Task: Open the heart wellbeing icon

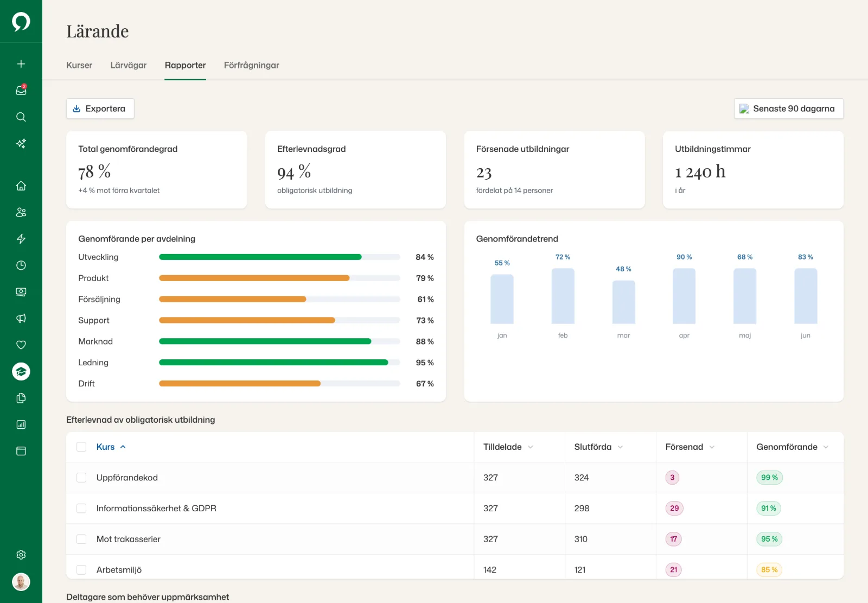Action: [x=21, y=345]
